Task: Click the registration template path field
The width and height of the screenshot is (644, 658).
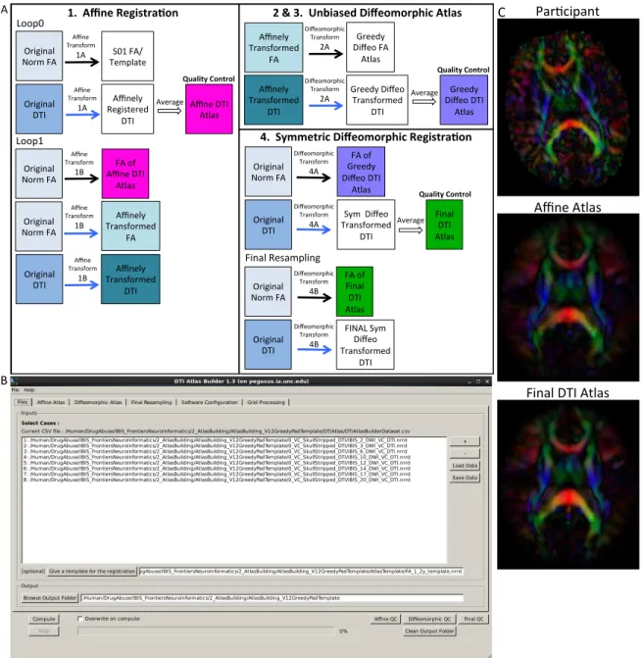Action: tap(301, 571)
